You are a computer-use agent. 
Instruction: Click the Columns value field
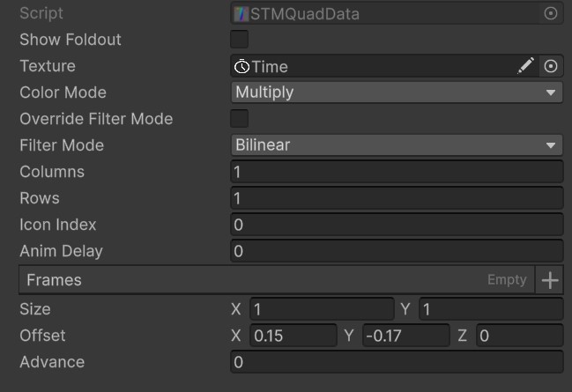(396, 172)
